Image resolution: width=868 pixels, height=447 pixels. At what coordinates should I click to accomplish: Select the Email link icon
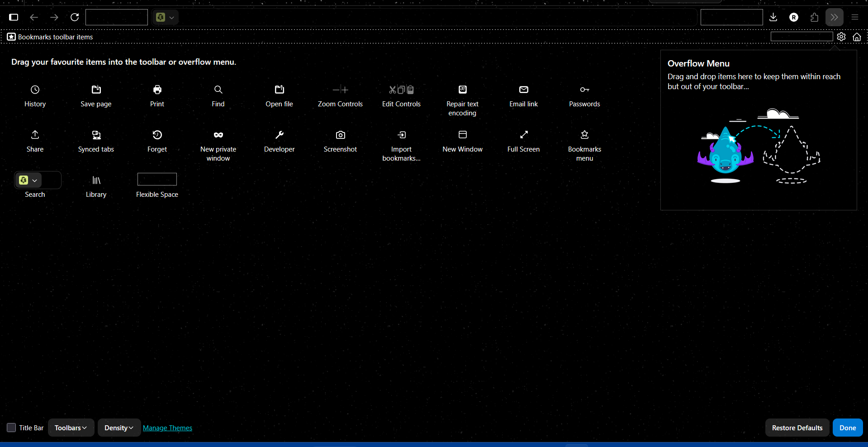pyautogui.click(x=523, y=90)
